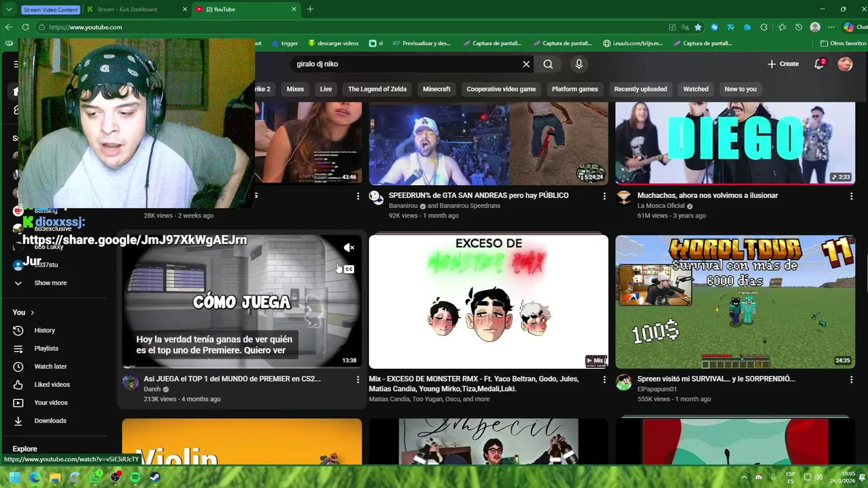This screenshot has height=488, width=868.
Task: Open the YouTube account avatar menu
Action: [845, 64]
